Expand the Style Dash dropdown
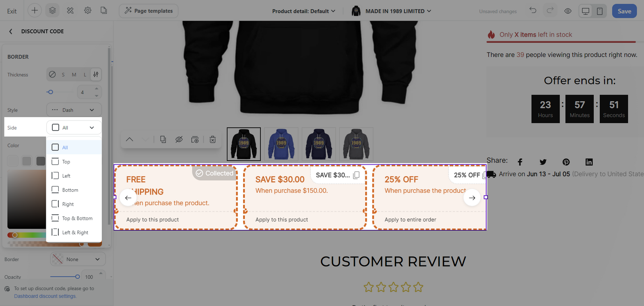 (74, 110)
